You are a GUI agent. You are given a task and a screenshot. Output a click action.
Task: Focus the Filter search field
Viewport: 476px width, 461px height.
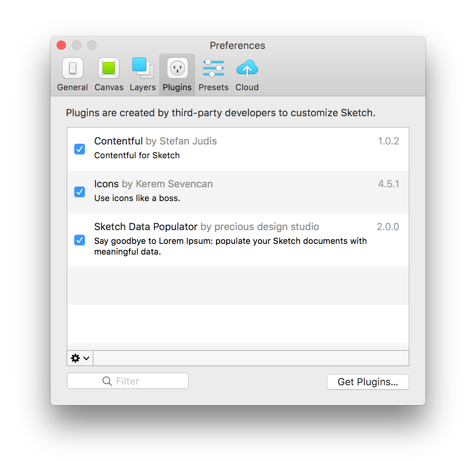(x=128, y=381)
